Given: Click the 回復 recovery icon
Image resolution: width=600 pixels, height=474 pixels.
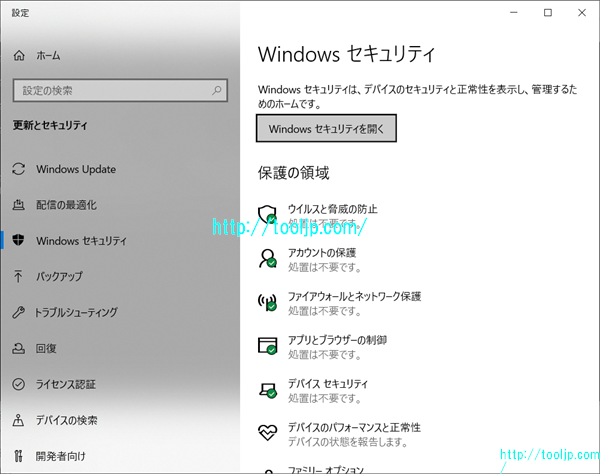Looking at the screenshot, I should 18,348.
